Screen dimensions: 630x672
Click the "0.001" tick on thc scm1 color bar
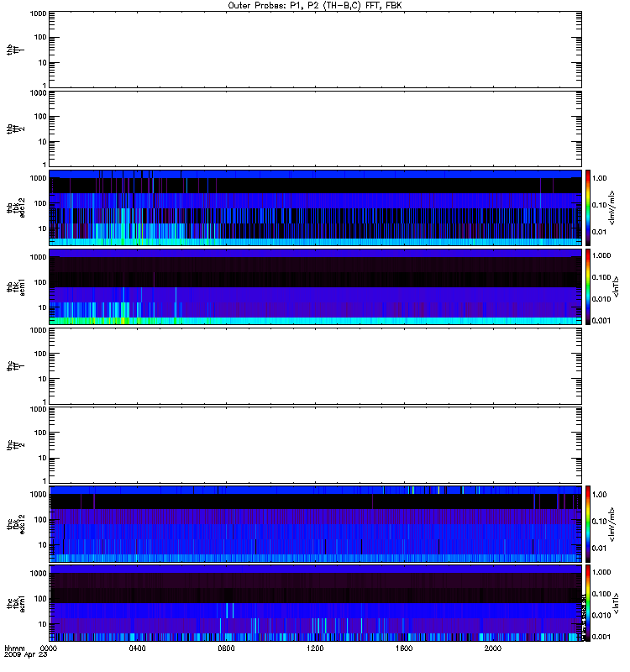[601, 637]
